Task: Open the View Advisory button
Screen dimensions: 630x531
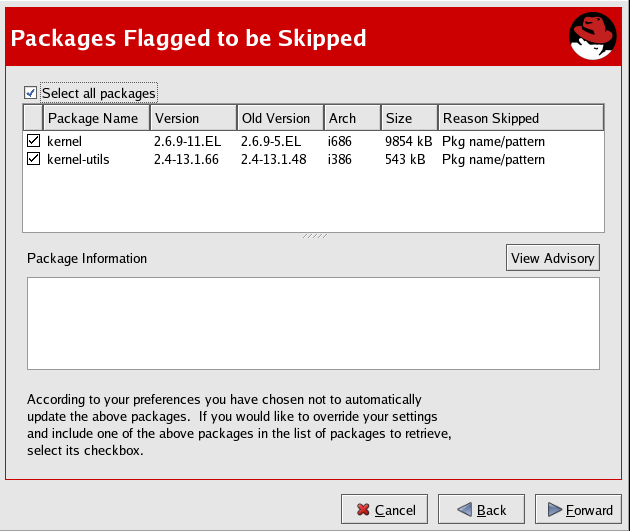Action: point(553,258)
